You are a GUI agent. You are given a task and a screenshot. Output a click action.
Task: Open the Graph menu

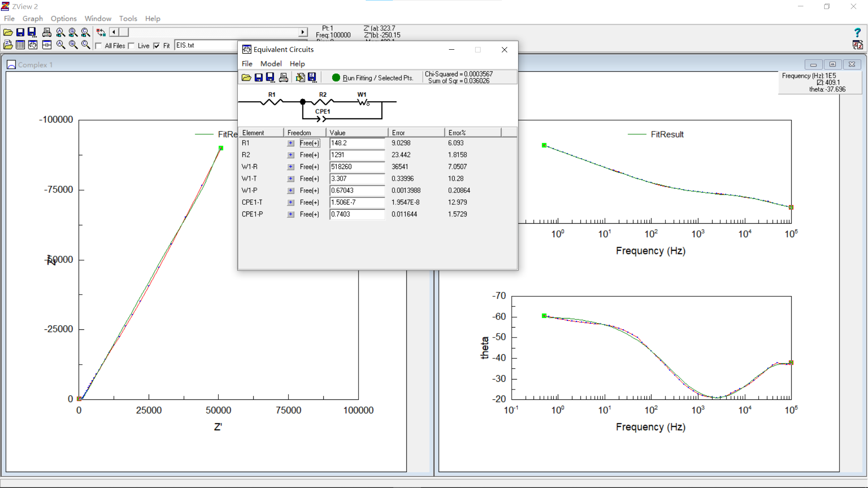pos(33,19)
